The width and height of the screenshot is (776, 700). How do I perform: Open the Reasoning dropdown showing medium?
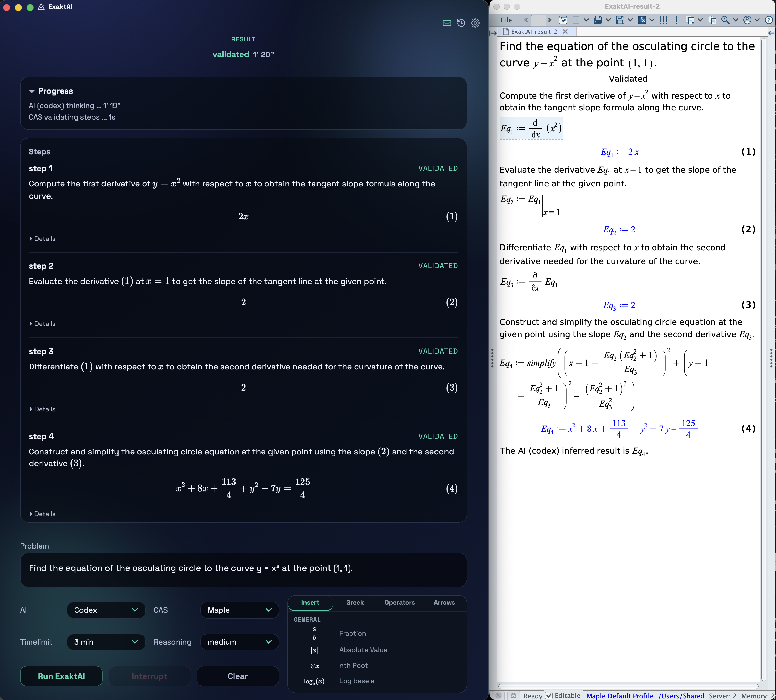coord(240,642)
